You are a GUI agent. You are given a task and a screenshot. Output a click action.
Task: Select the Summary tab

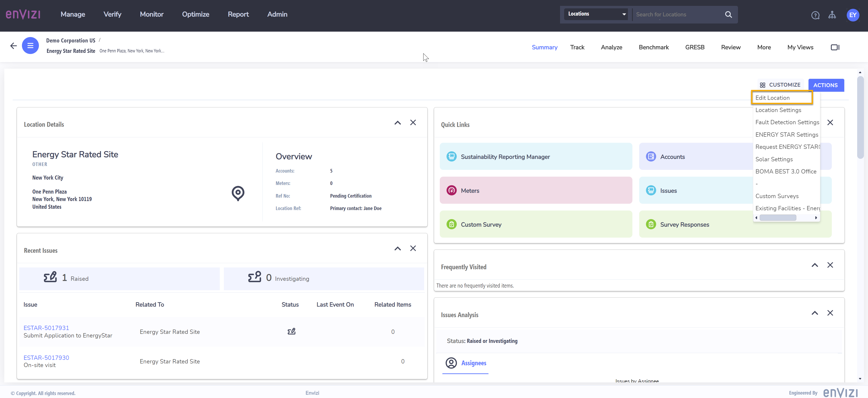coord(544,47)
